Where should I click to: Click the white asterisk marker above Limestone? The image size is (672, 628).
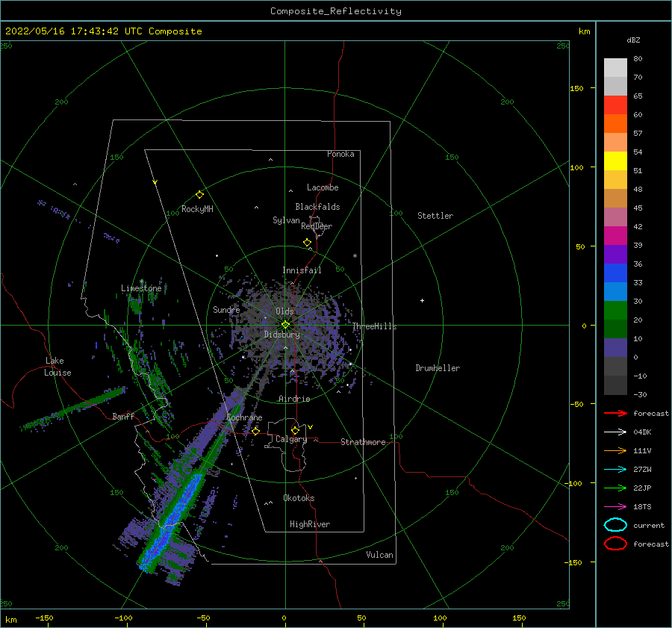[x=141, y=282]
